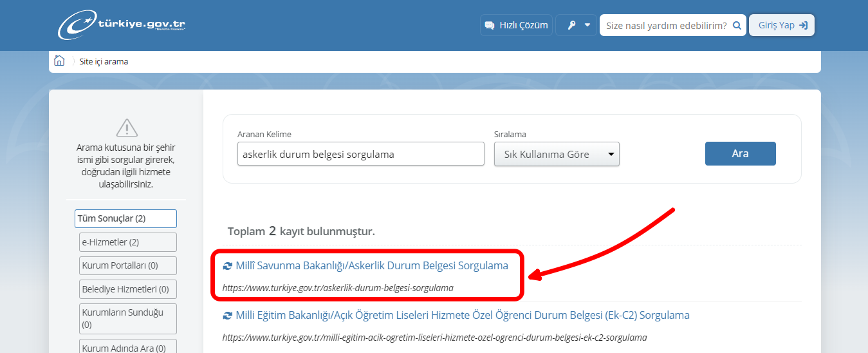868x353 pixels.
Task: Open Açık Öğretim Liseleri Öğrenci Belgesi link
Action: click(462, 315)
